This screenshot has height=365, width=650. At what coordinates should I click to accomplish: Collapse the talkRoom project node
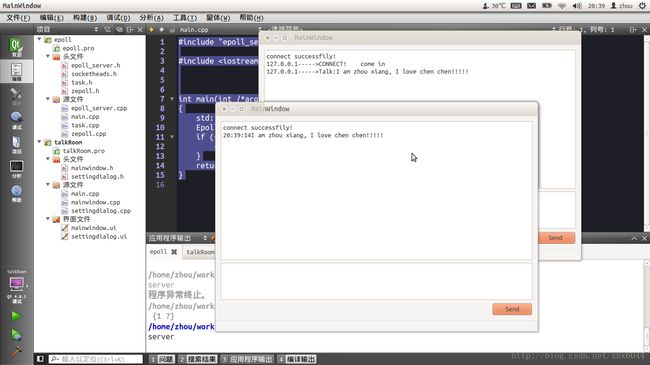pyautogui.click(x=39, y=142)
